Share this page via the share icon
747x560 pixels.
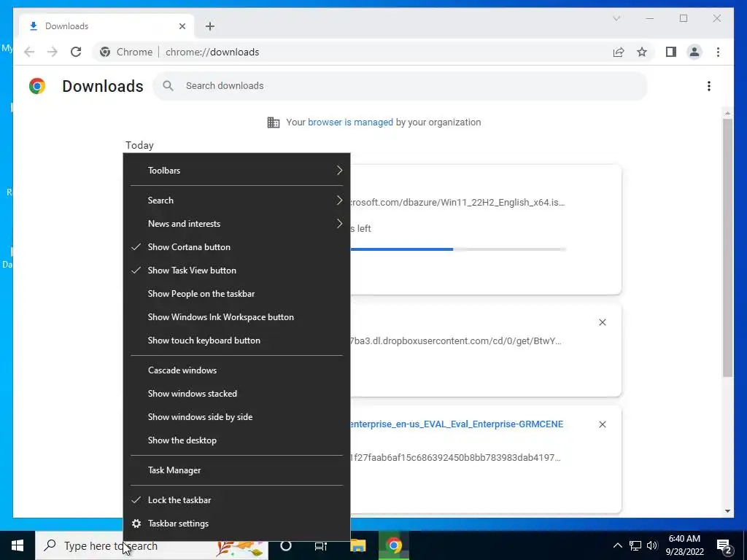(x=619, y=52)
